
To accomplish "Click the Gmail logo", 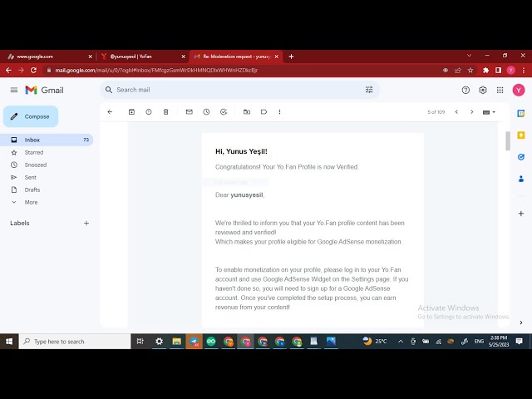I will pos(44,90).
